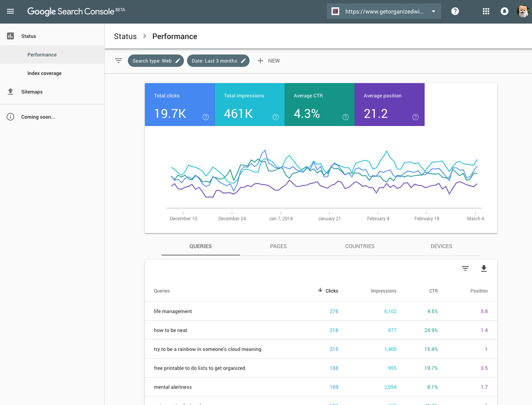
Task: Edit the Search type: Web filter
Action: tap(156, 61)
